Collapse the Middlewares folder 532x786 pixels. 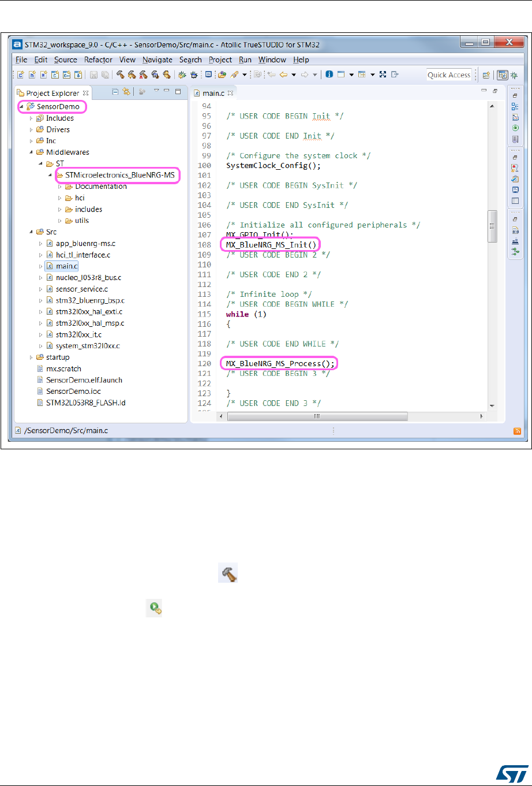click(32, 152)
